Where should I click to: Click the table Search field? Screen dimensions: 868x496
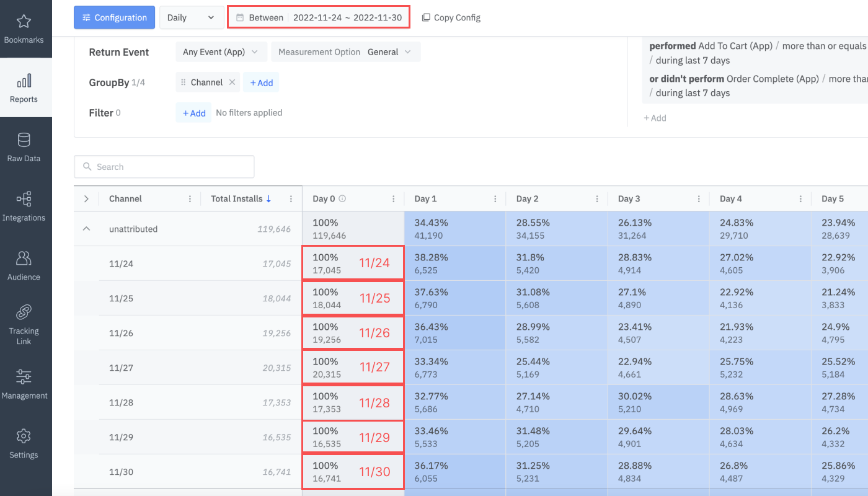pyautogui.click(x=164, y=167)
